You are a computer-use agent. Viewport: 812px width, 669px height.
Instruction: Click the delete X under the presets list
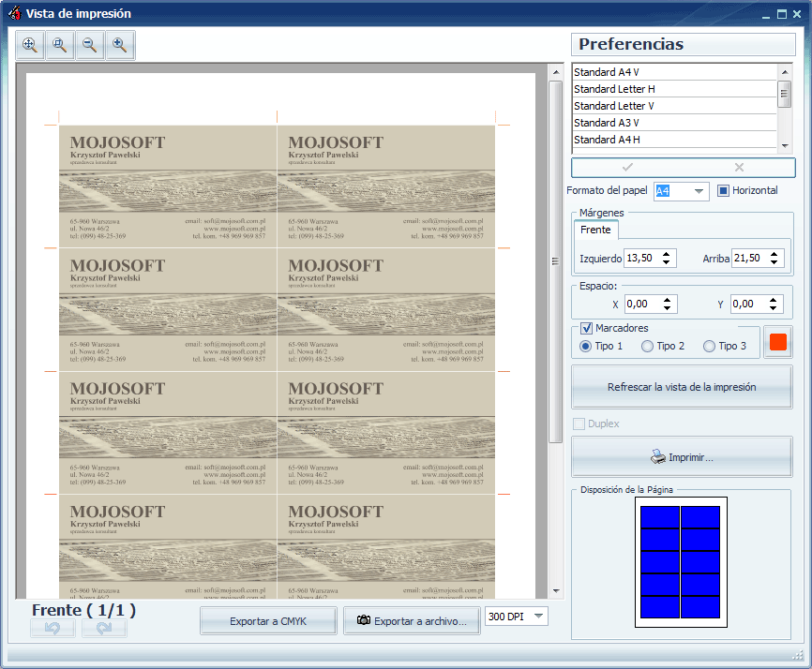click(739, 167)
